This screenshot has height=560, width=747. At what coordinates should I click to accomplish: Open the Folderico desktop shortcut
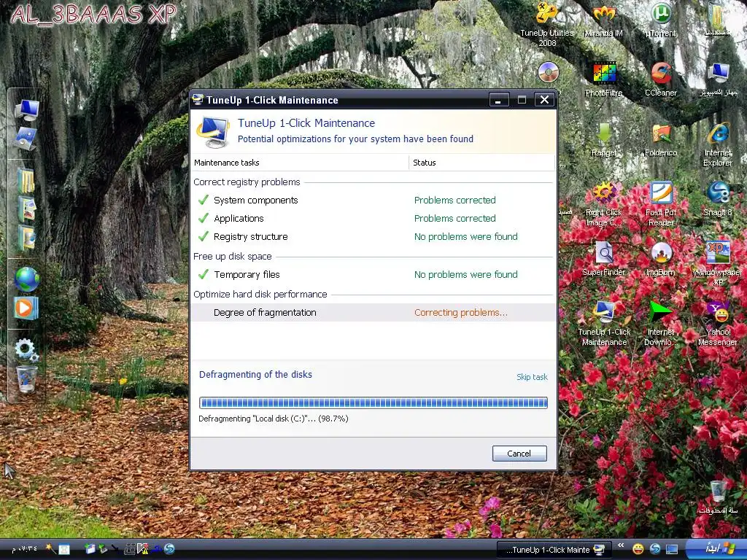pos(661,140)
